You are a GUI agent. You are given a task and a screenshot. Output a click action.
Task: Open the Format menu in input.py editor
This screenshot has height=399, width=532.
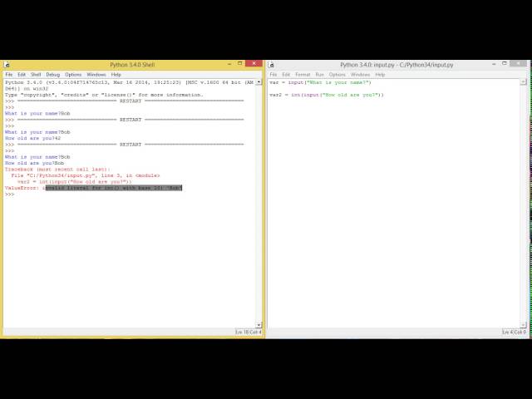click(x=303, y=75)
